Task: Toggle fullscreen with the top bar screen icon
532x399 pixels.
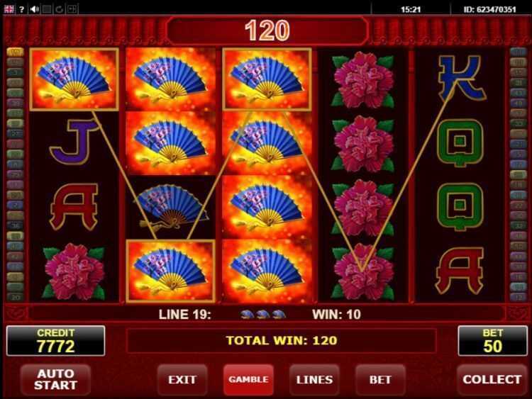Action: click(x=72, y=9)
